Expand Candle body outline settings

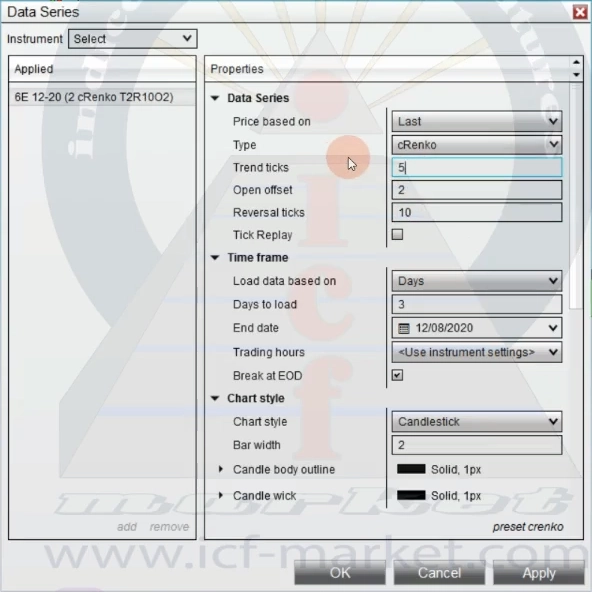tap(221, 469)
